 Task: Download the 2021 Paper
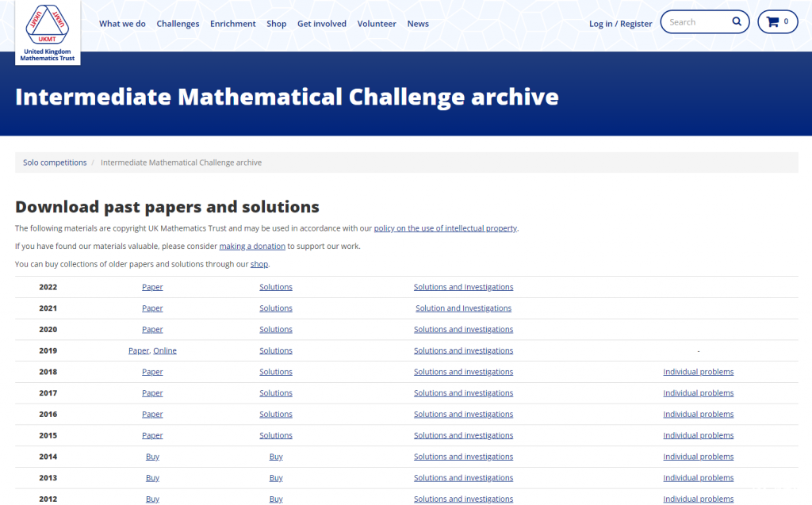[x=152, y=308]
